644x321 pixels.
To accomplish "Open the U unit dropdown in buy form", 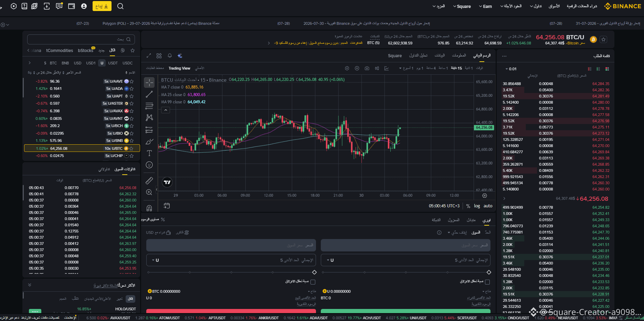I will 329,260.
